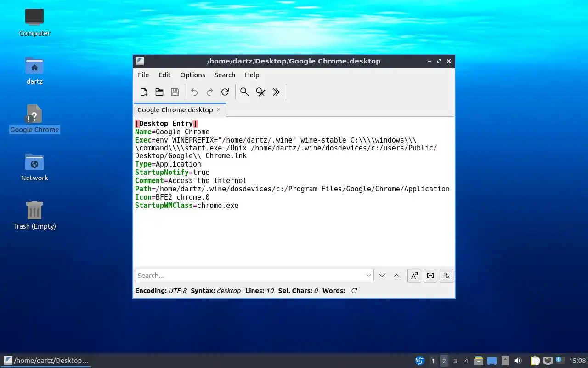Click the Jump To double-chevron icon
Screen dimensions: 588x368
pyautogui.click(x=276, y=92)
